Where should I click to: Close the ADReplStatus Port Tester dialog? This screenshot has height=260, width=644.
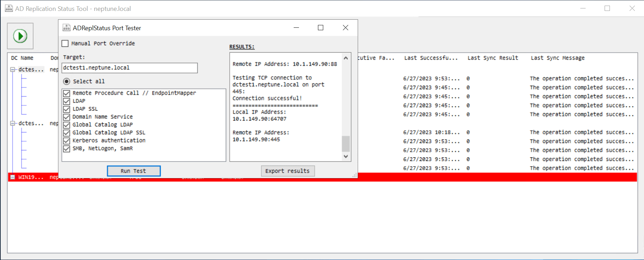(345, 28)
